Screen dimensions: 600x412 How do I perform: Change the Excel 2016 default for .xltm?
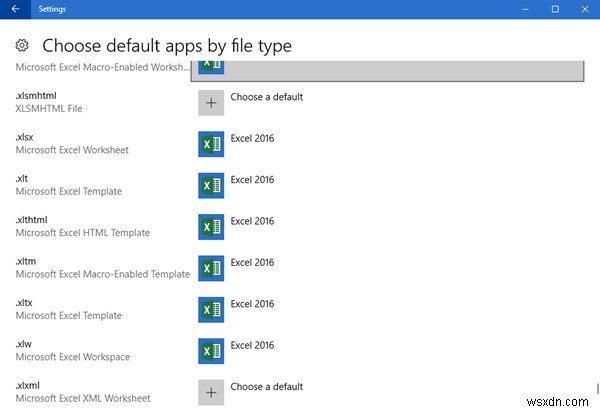tap(252, 262)
